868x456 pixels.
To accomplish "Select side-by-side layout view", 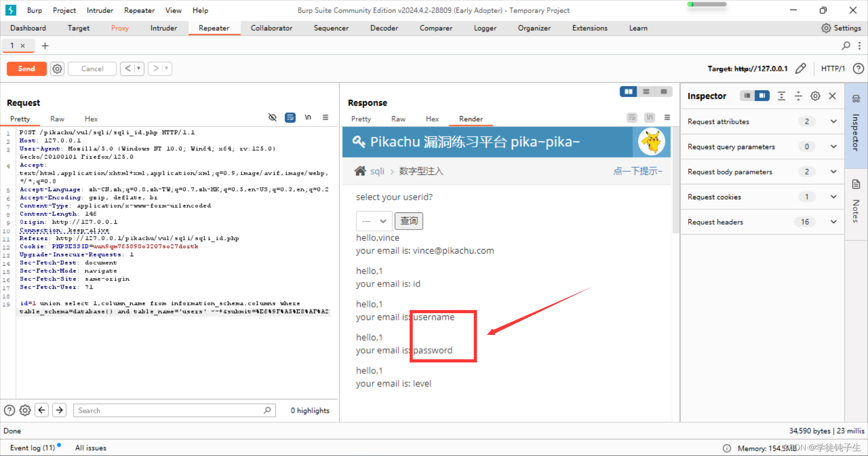I will coord(628,92).
